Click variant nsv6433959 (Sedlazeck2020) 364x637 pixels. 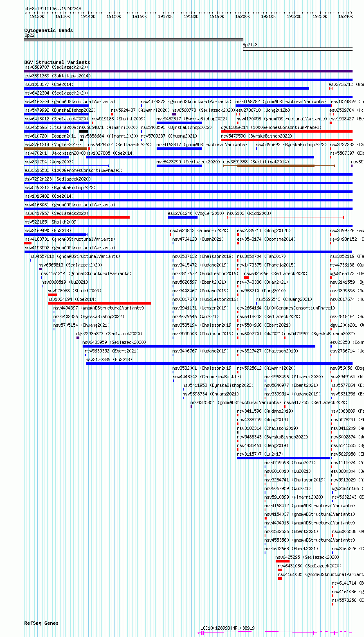[114, 342]
